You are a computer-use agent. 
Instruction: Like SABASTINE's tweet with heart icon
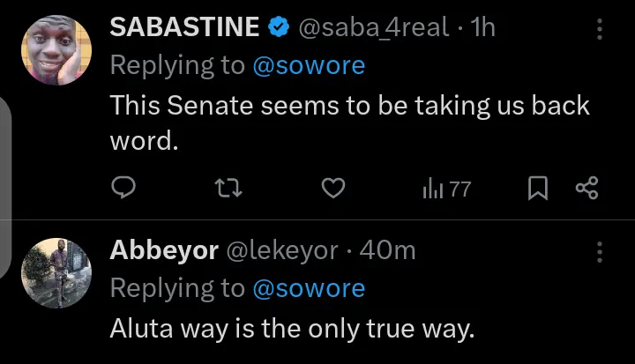click(332, 188)
